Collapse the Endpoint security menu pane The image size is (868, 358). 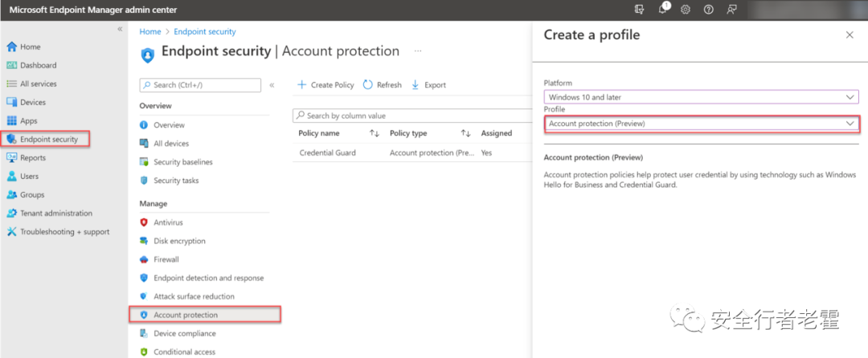point(272,85)
